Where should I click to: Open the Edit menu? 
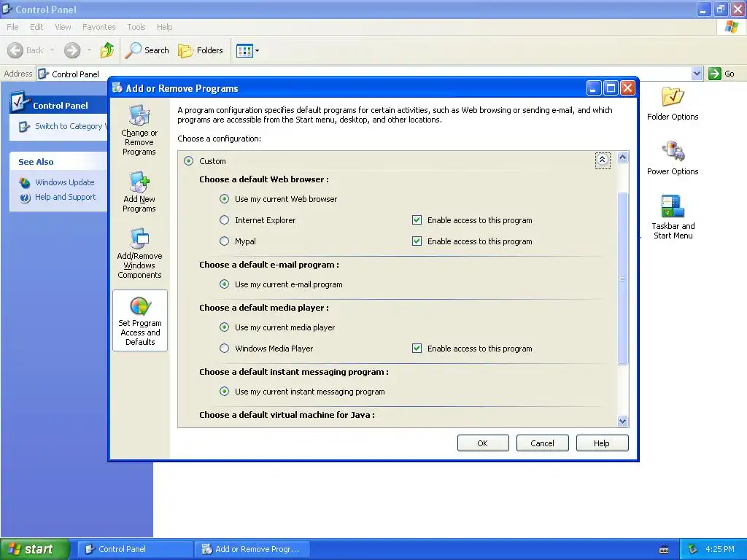pos(36,27)
